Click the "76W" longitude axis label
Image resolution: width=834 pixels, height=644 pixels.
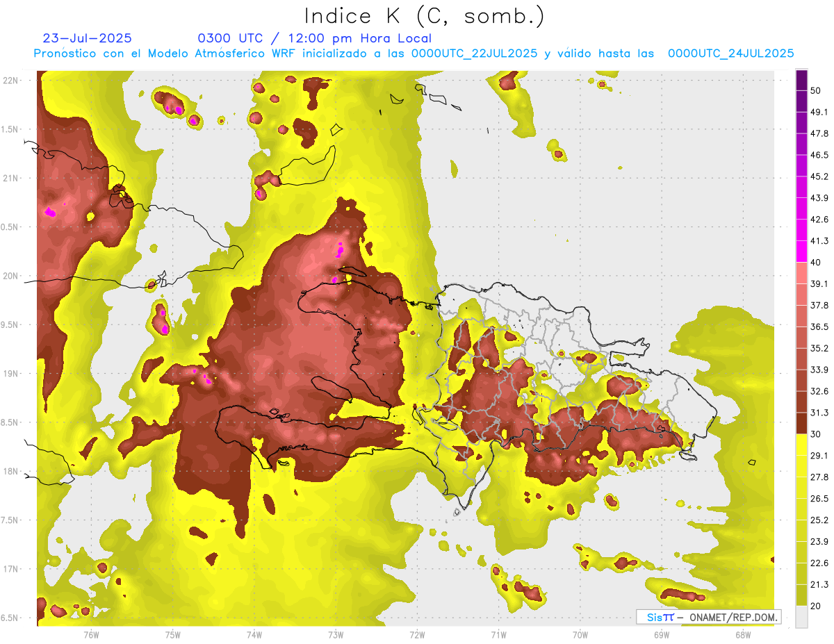[x=91, y=635]
